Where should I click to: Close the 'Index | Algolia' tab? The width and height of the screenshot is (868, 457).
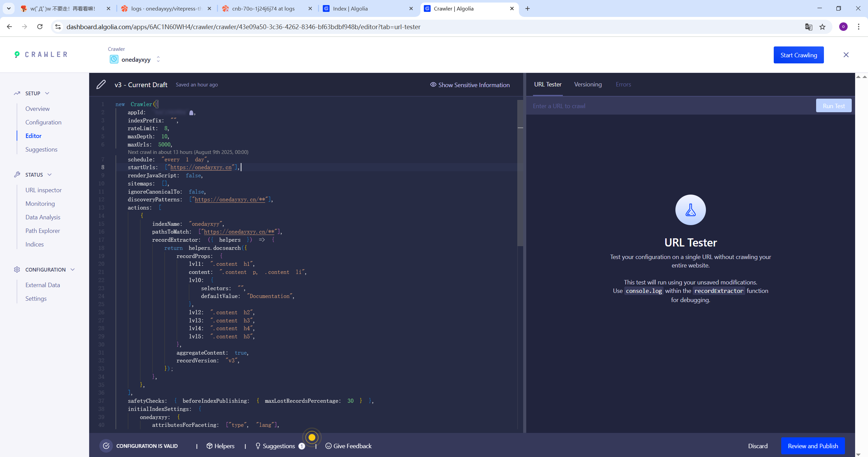pos(411,8)
